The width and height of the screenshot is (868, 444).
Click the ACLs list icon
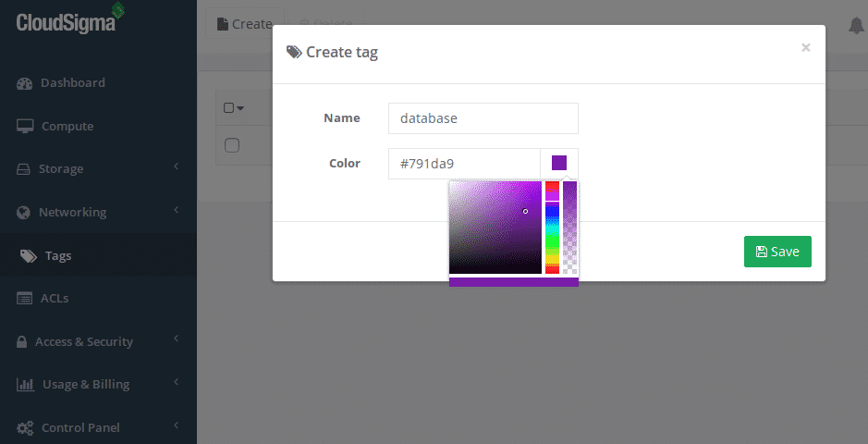coord(24,299)
